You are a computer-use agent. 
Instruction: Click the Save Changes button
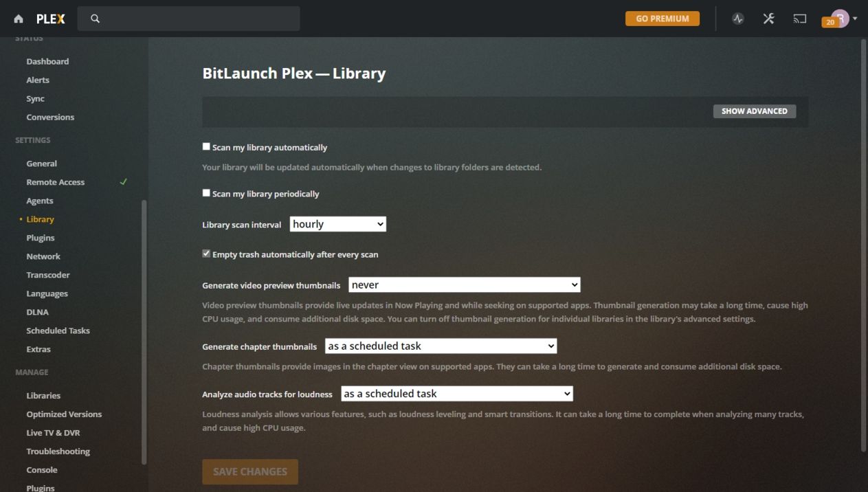click(x=250, y=471)
